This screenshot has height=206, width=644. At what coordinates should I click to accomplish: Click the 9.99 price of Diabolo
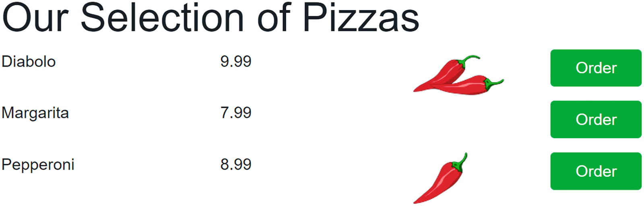(235, 61)
